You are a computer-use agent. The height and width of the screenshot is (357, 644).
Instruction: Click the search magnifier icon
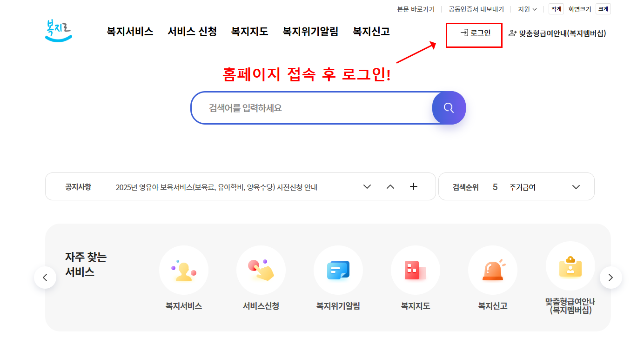[448, 107]
